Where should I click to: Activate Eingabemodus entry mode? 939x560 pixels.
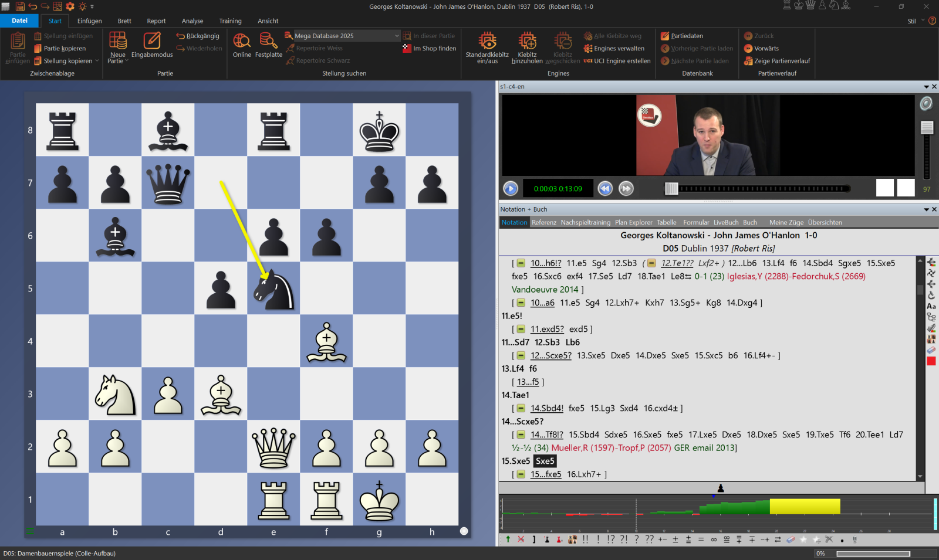click(x=152, y=42)
